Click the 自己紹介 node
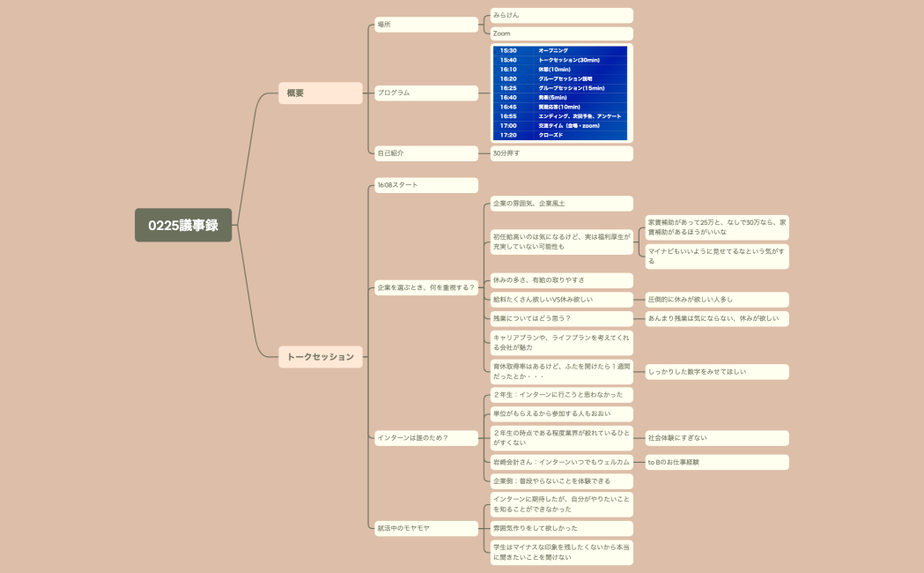The image size is (924, 573). pyautogui.click(x=426, y=153)
